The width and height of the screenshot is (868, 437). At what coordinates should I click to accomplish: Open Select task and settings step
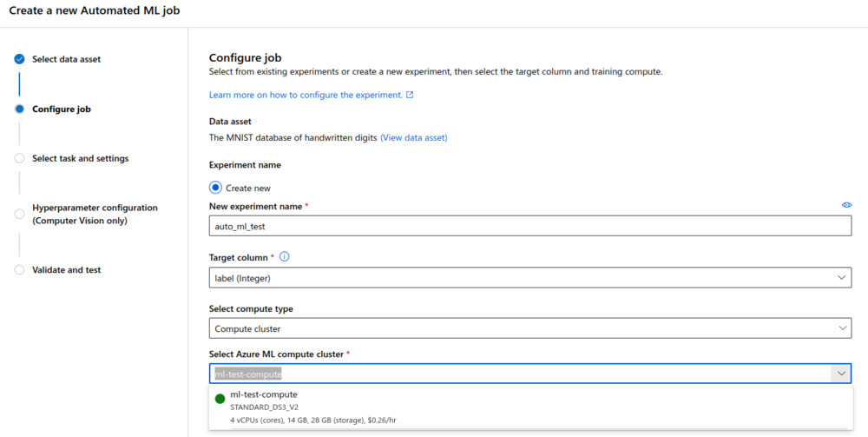[x=80, y=159]
